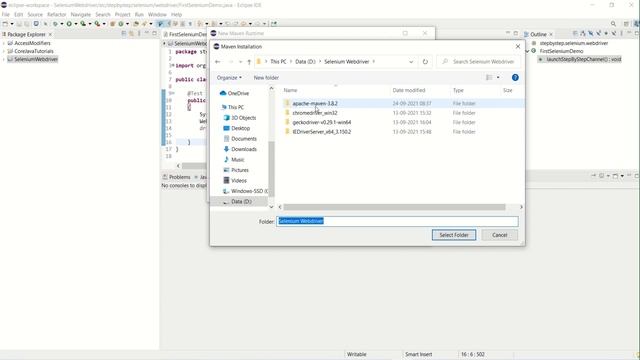
Task: Switch to the Outline tab
Action: point(538,34)
